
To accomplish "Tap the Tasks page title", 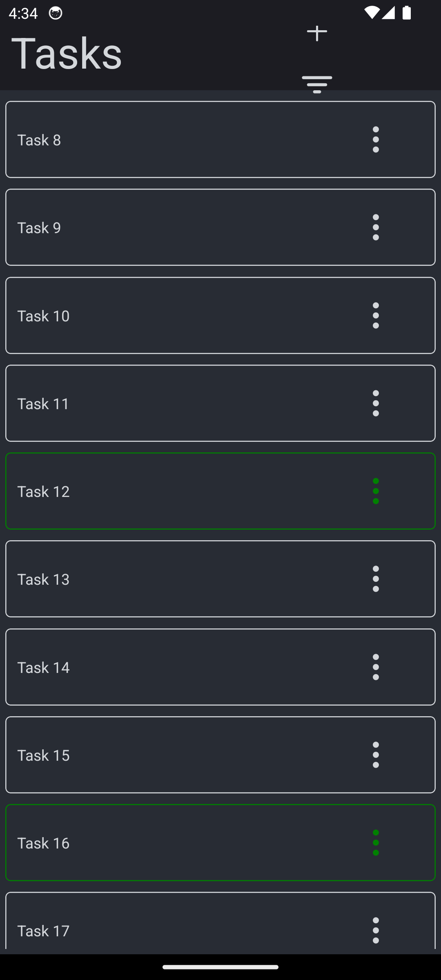I will pos(67,53).
